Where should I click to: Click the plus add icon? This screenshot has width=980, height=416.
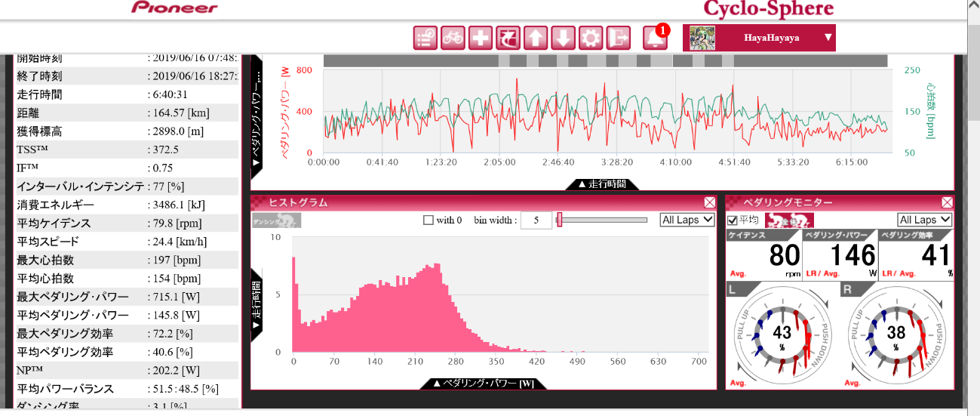(x=480, y=38)
